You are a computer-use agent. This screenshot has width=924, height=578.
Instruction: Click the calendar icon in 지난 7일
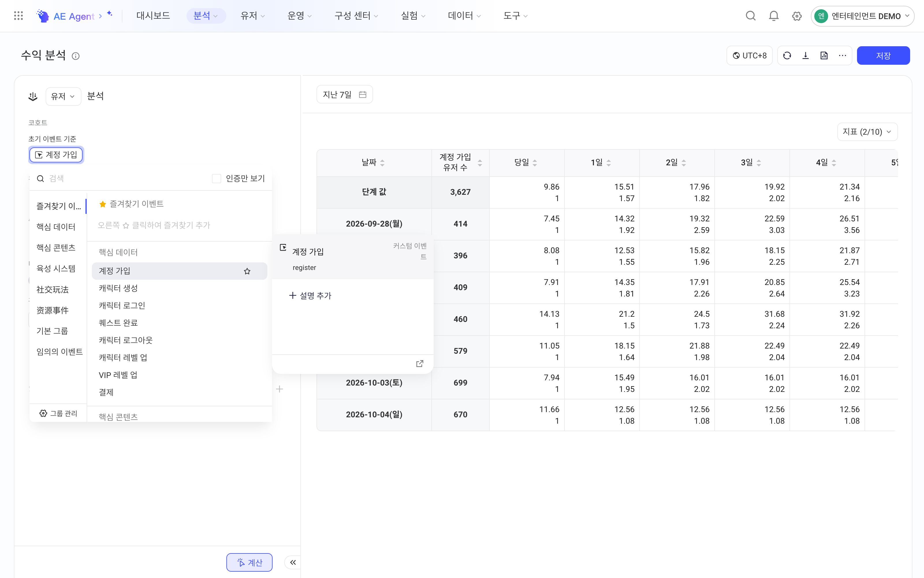pyautogui.click(x=362, y=95)
